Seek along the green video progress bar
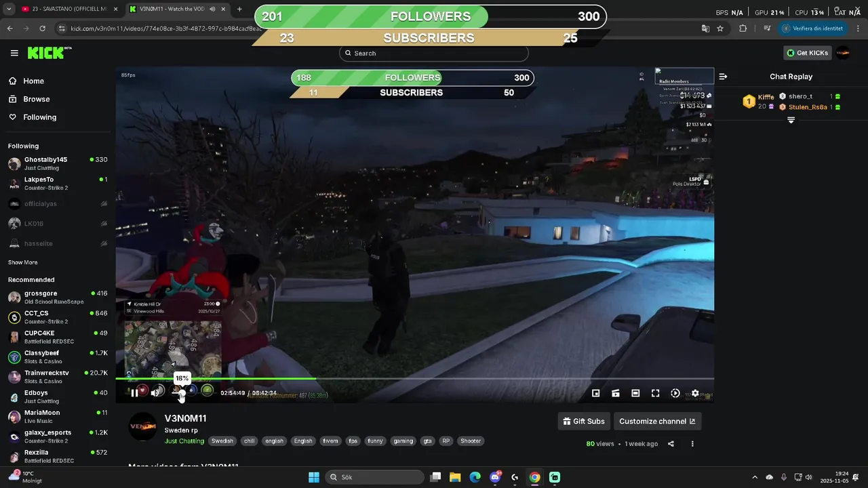Viewport: 868px width, 488px height. pyautogui.click(x=414, y=379)
